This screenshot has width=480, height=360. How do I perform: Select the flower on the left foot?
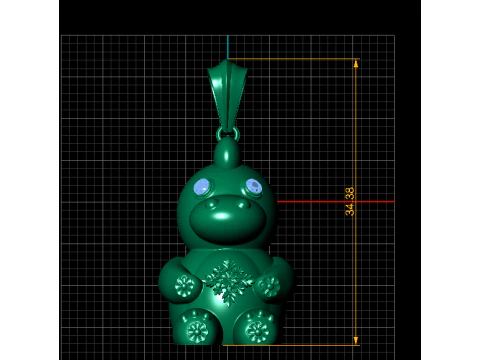click(x=197, y=331)
